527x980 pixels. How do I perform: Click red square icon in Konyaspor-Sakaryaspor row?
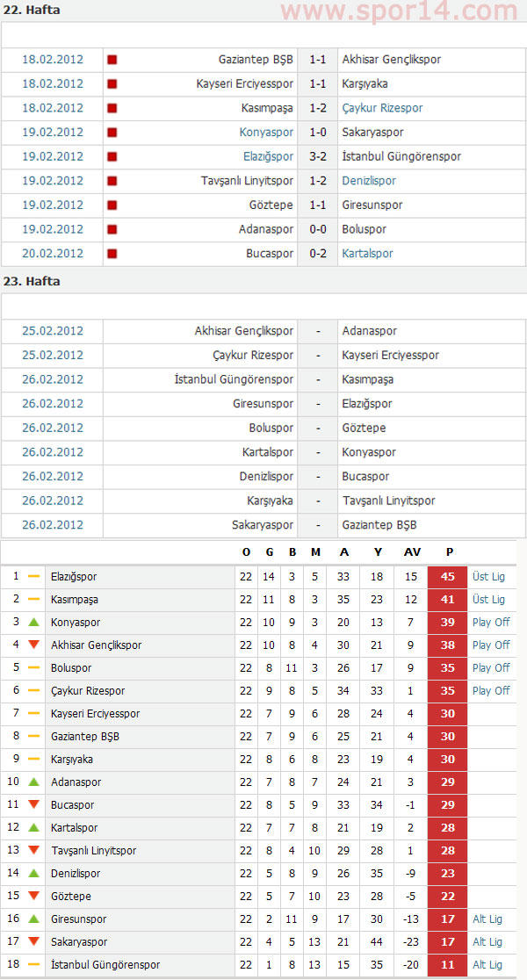pyautogui.click(x=112, y=133)
